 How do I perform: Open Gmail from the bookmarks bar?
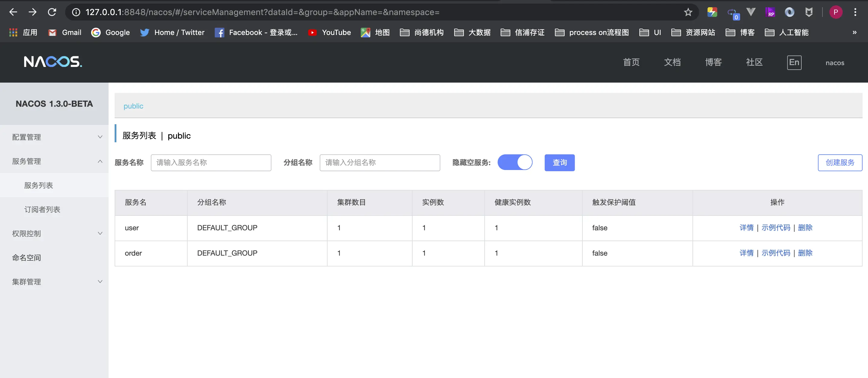click(x=65, y=32)
